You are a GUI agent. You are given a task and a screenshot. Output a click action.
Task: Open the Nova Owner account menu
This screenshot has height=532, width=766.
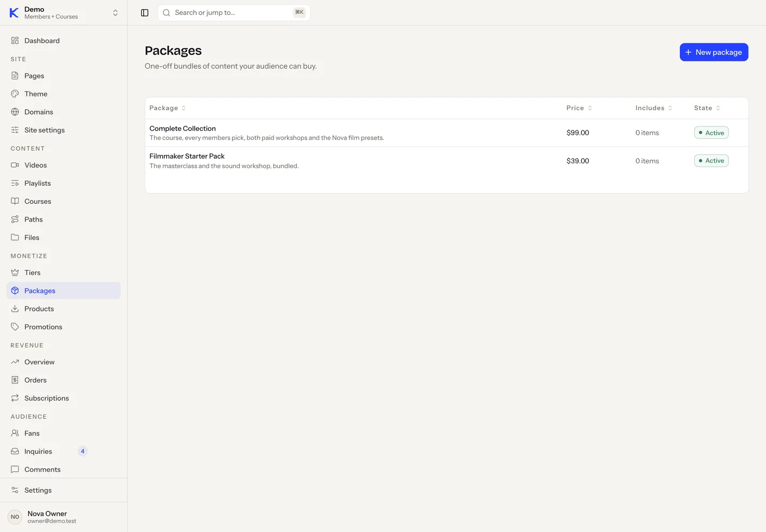(x=64, y=517)
